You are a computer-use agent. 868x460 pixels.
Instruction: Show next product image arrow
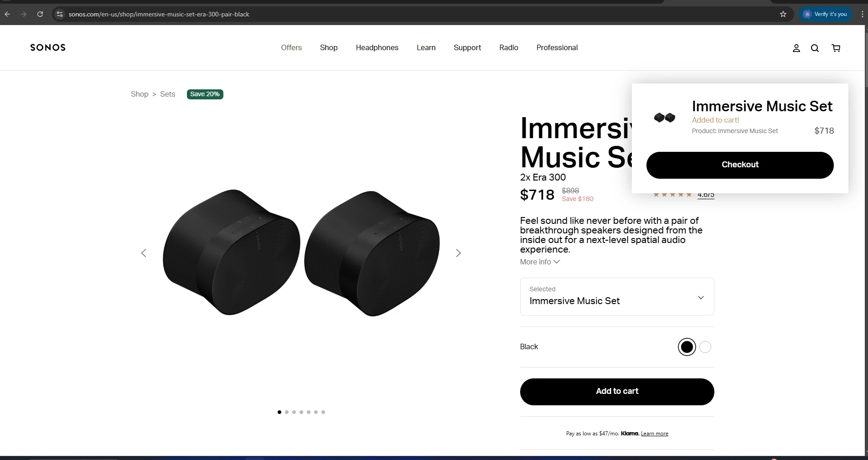(459, 253)
